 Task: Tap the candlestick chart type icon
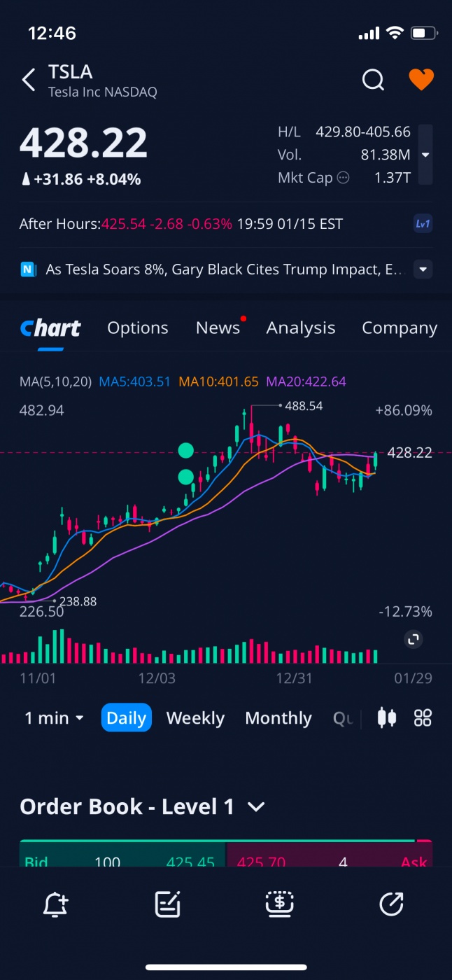pyautogui.click(x=387, y=717)
